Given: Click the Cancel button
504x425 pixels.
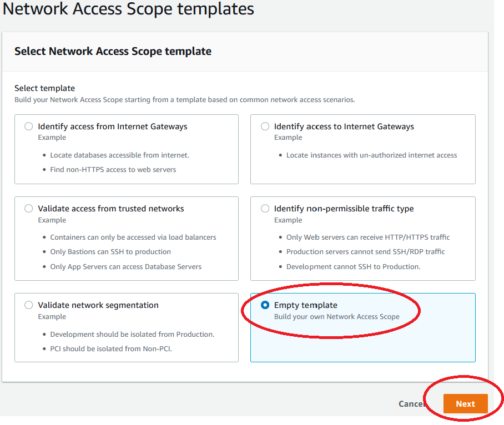Looking at the screenshot, I should pyautogui.click(x=411, y=404).
